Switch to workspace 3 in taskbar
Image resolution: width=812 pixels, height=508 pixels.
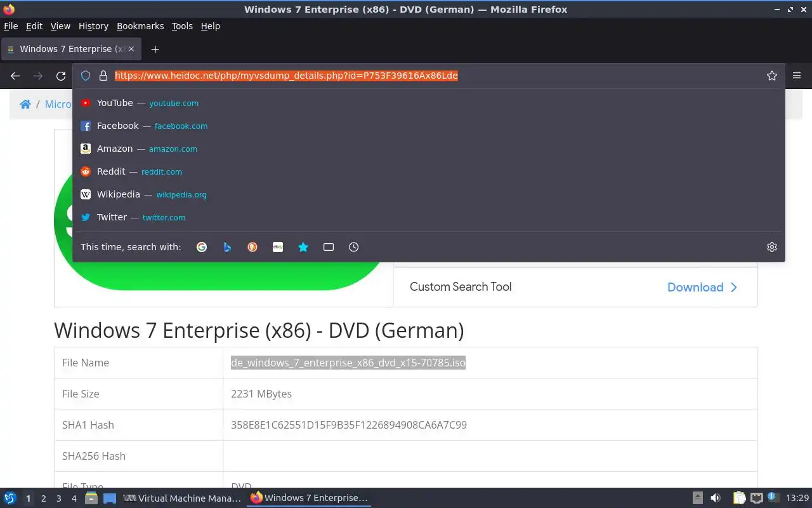click(59, 498)
